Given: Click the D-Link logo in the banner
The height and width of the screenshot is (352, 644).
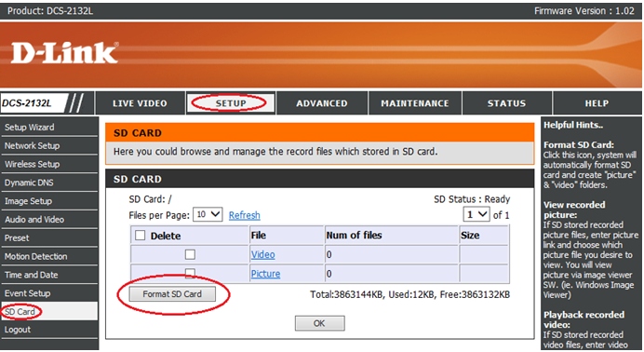Looking at the screenshot, I should (x=65, y=53).
